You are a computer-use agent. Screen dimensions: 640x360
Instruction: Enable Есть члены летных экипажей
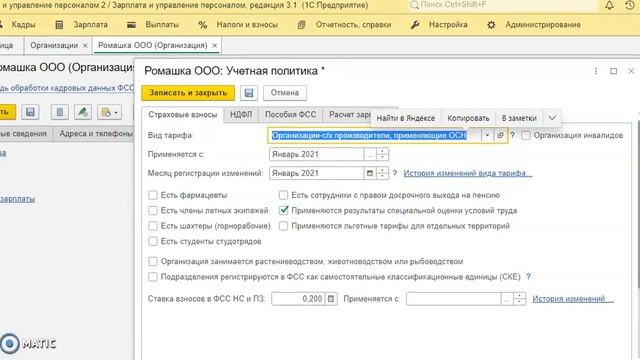click(x=153, y=211)
